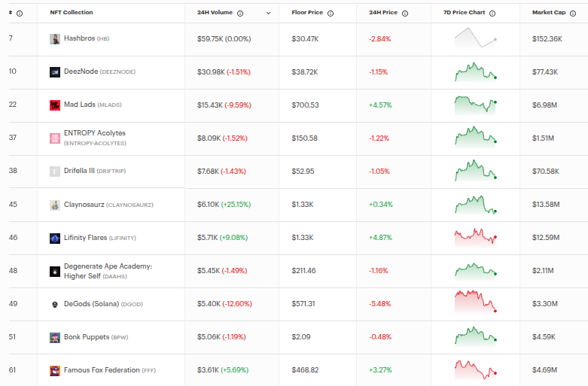Open the Claynosaurz collection link
This screenshot has height=386, width=588.
tap(108, 205)
